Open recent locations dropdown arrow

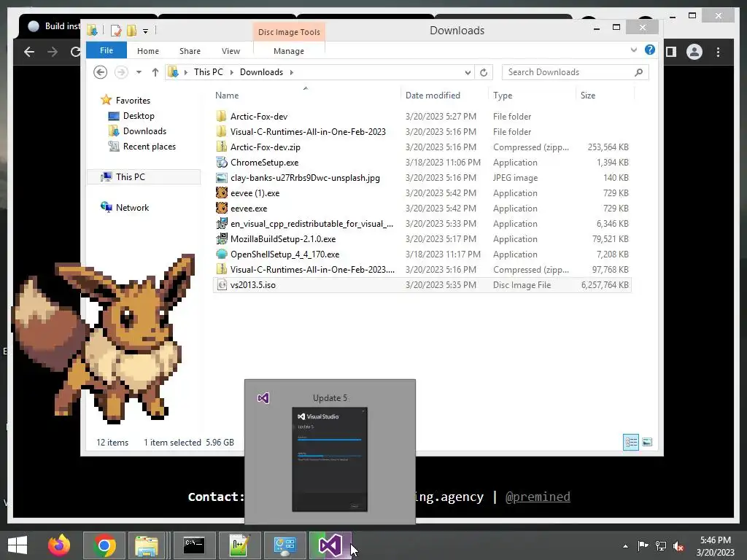[139, 72]
